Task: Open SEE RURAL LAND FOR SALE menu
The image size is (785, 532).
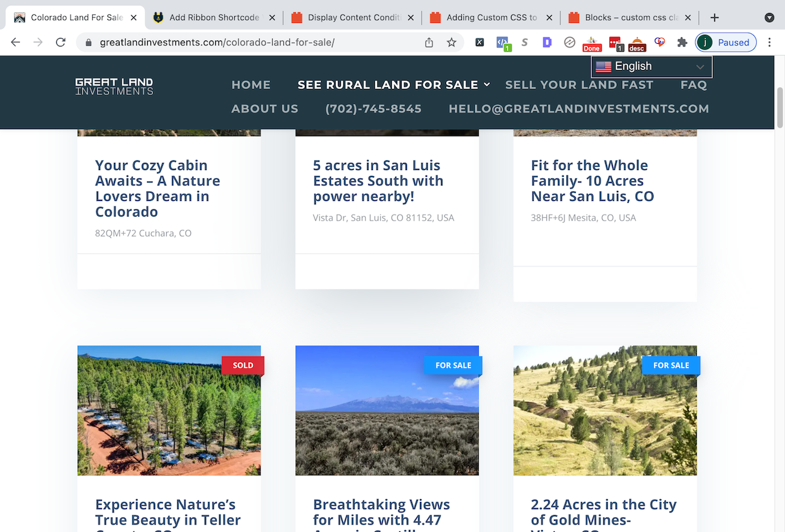Action: click(388, 85)
